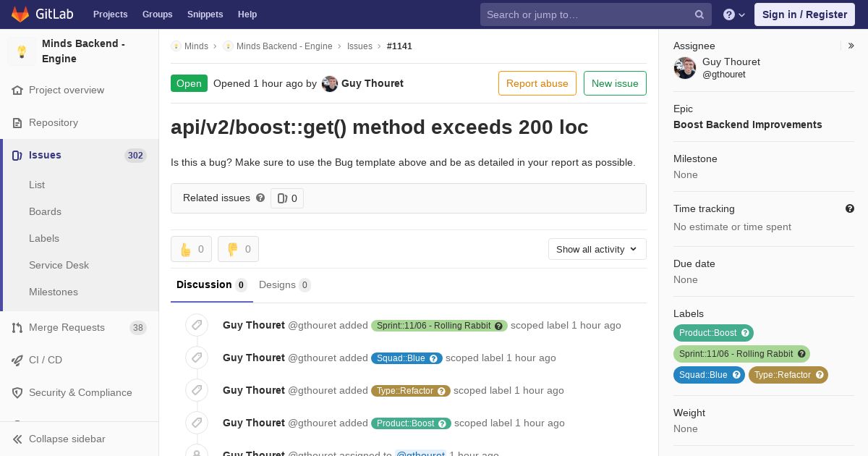Viewport: 868px width, 456px height.
Task: Click help icon on sidebar Product::Boost label
Action: pyautogui.click(x=745, y=333)
